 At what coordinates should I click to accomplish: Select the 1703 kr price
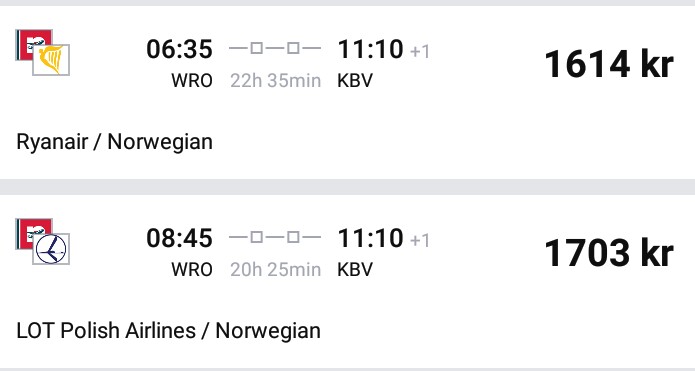(x=609, y=253)
